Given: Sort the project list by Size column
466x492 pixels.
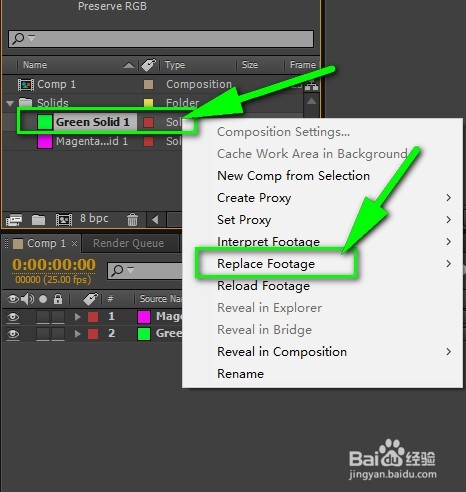Looking at the screenshot, I should 250,65.
